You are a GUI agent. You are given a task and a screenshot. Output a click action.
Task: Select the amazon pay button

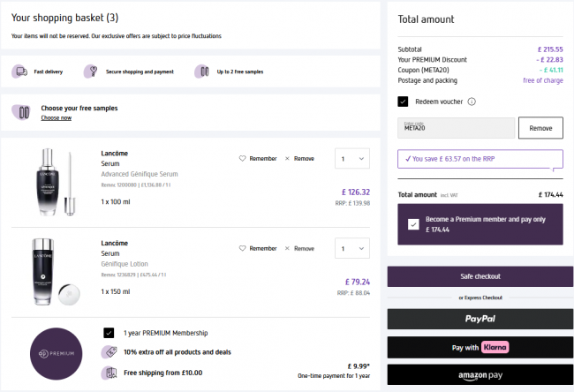(x=480, y=375)
